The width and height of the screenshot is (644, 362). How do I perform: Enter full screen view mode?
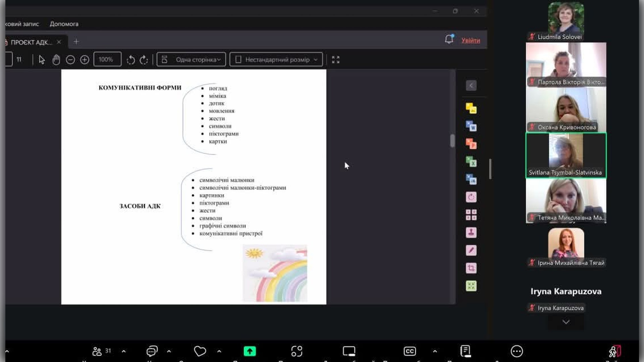[x=335, y=60]
